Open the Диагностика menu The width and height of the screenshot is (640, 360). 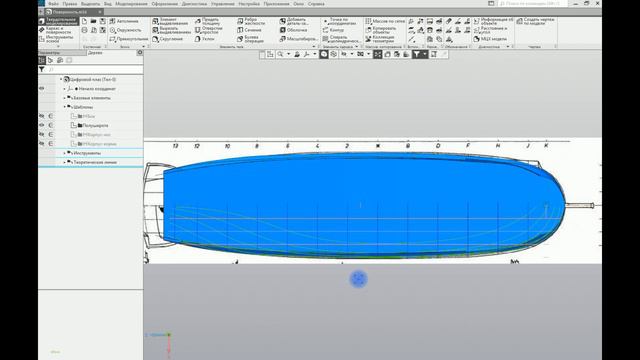[x=194, y=4]
